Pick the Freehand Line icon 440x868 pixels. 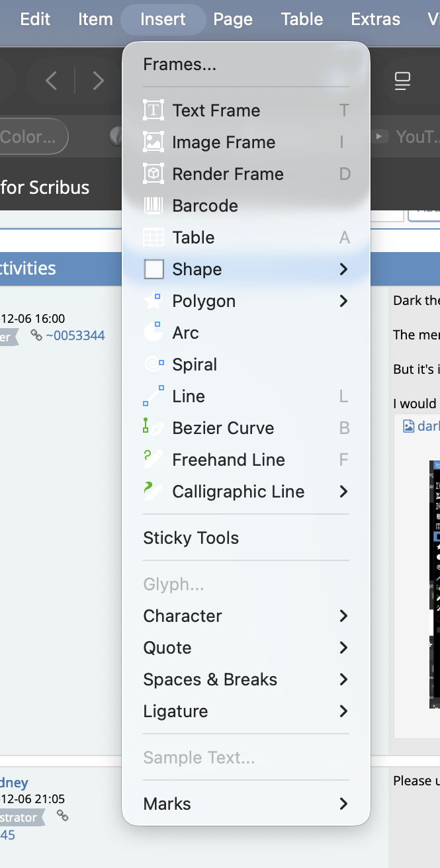pyautogui.click(x=154, y=460)
